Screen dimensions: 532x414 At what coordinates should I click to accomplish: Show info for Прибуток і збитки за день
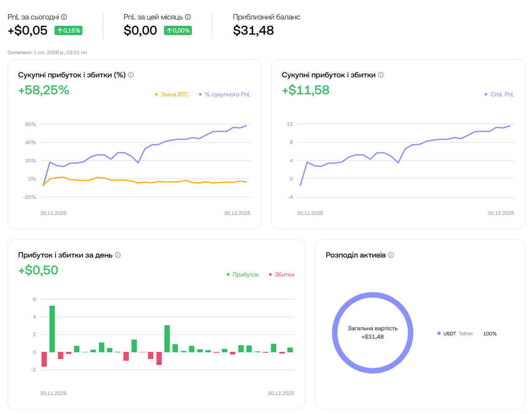[x=117, y=255]
